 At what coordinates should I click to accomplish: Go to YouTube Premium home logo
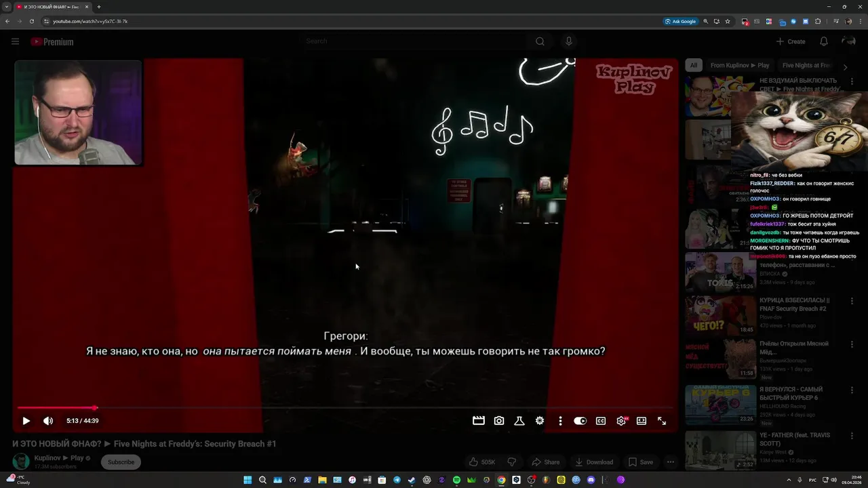click(x=52, y=41)
